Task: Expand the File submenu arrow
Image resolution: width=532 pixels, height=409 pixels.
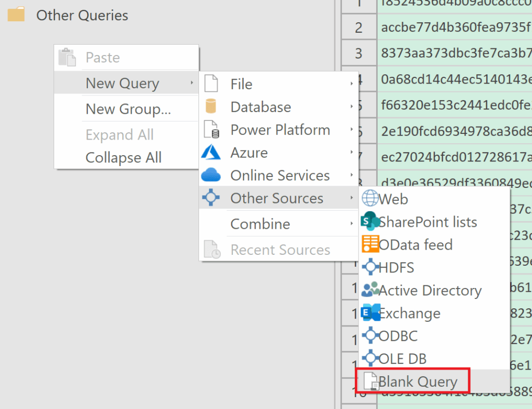Action: (352, 84)
